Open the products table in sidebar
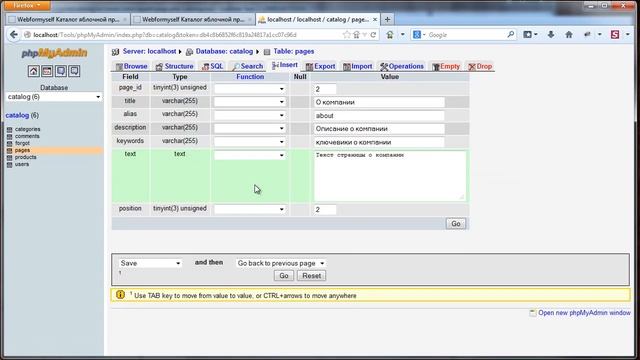This screenshot has width=640, height=360. (25, 157)
